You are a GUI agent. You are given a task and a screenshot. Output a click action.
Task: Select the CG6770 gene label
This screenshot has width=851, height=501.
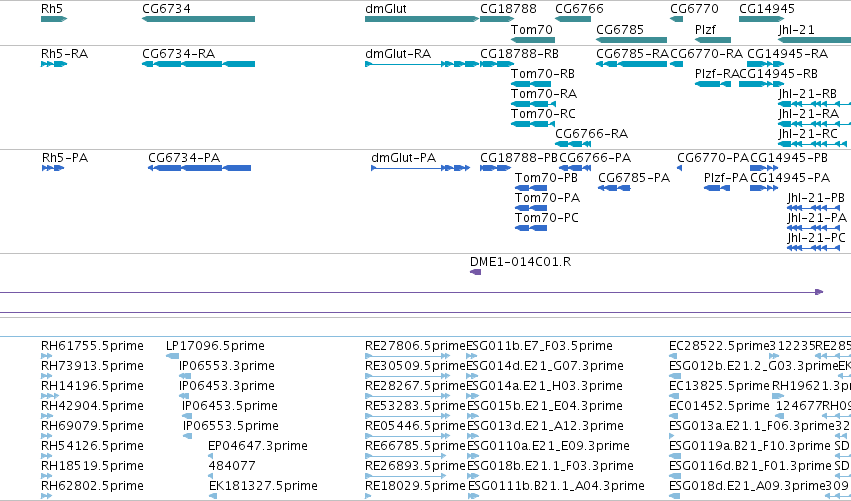(x=694, y=9)
